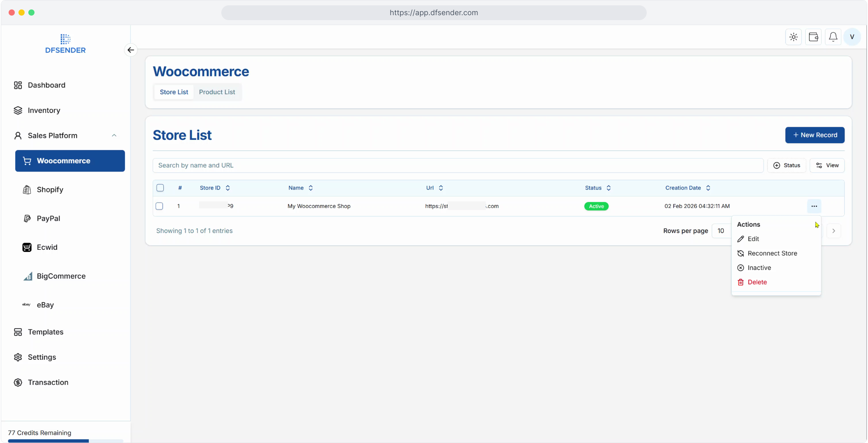The height and width of the screenshot is (443, 868).
Task: Toggle the light/dark theme sun icon
Action: point(793,37)
